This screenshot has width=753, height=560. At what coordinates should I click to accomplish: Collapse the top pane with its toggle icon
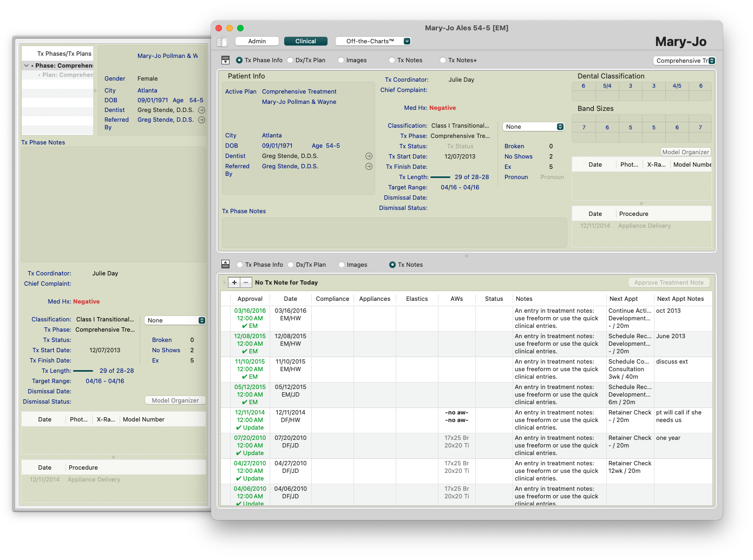226,61
